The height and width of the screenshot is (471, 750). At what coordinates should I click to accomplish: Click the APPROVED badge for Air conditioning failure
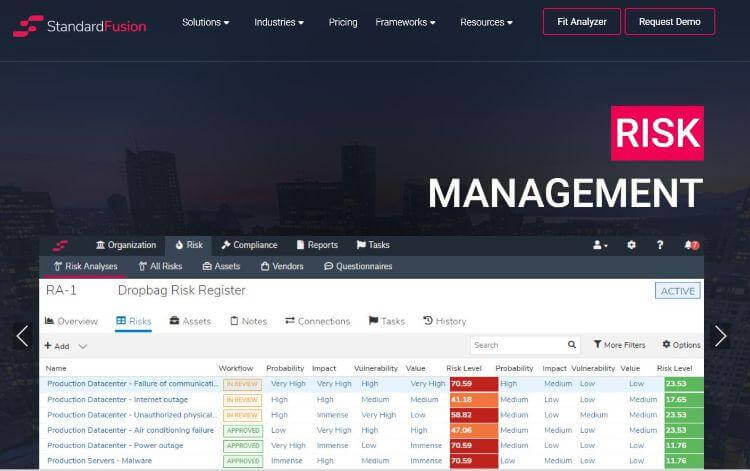pyautogui.click(x=243, y=430)
